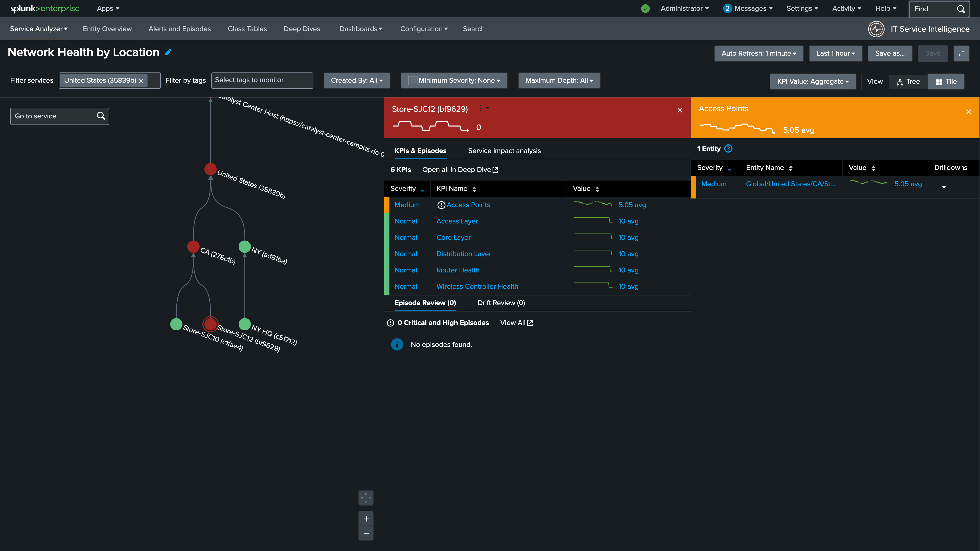Open the Global/United States/CA entity link

pos(791,184)
